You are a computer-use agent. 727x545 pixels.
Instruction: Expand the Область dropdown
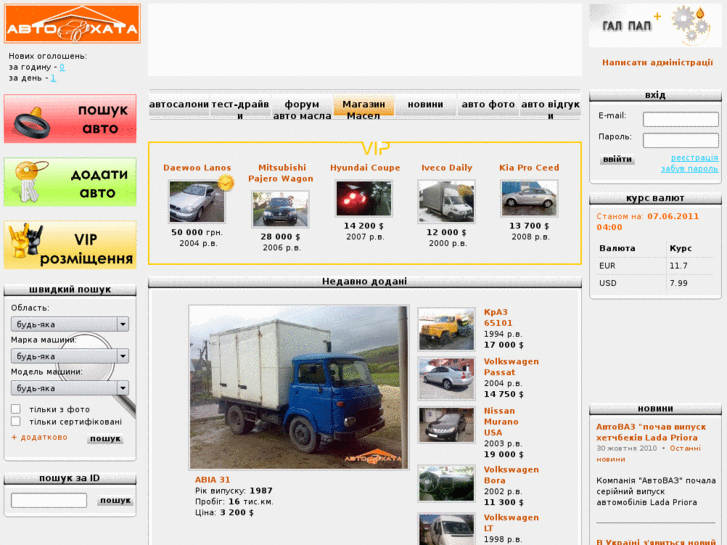[x=70, y=324]
